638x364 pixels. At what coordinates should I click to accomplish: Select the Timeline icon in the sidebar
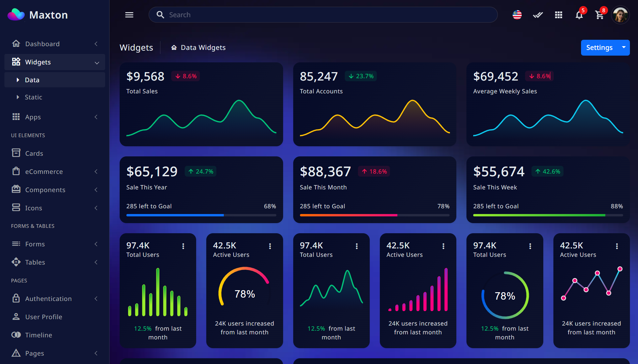click(16, 335)
